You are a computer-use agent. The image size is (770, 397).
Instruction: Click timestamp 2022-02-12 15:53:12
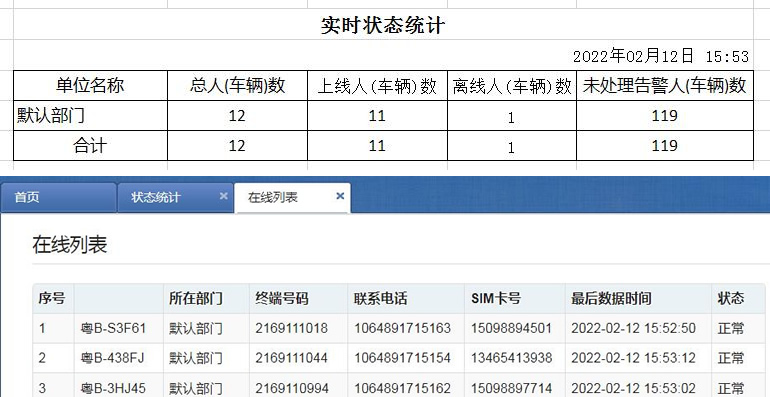pos(633,358)
